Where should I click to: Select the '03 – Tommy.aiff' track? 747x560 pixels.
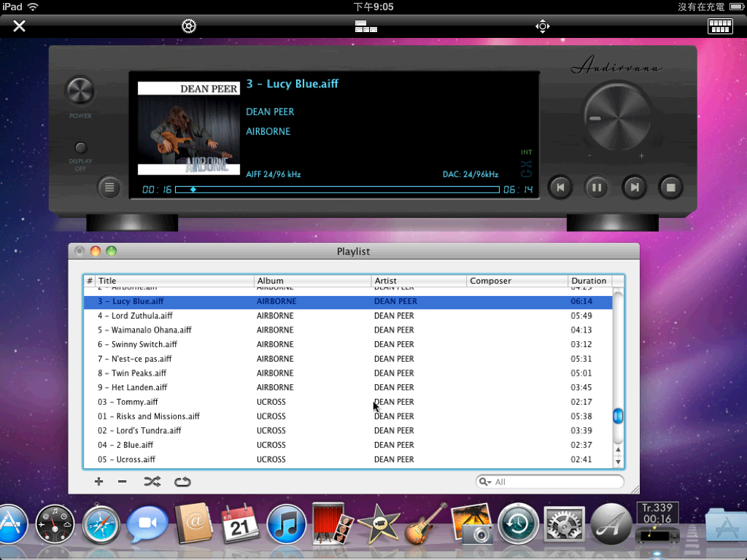click(348, 402)
